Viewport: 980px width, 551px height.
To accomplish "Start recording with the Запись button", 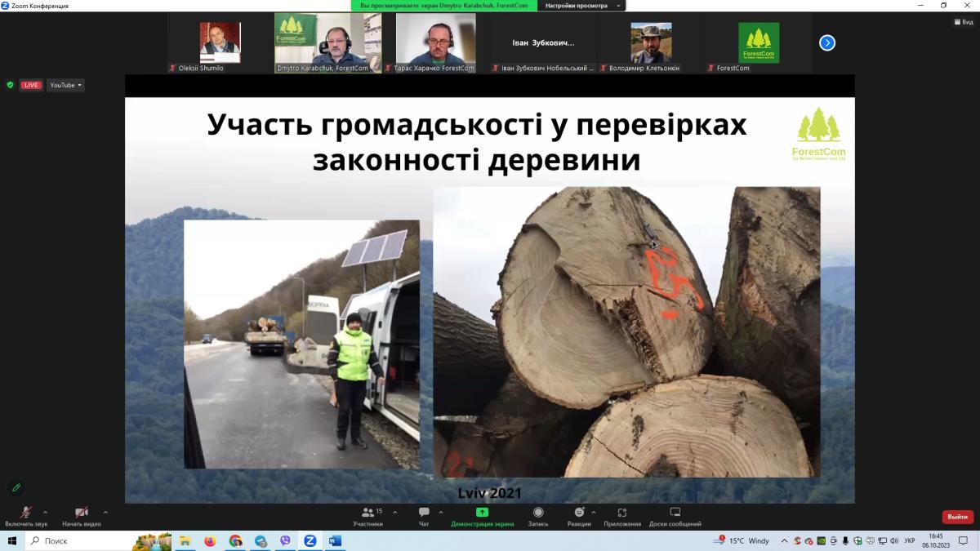I will coord(538,516).
